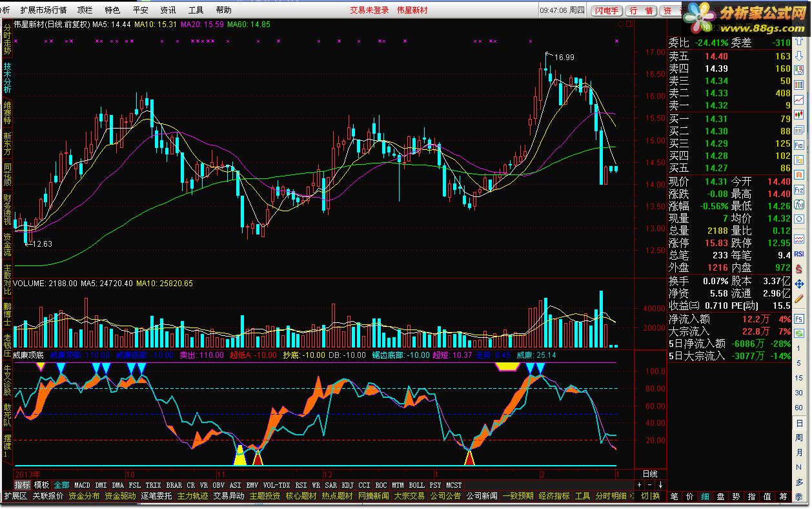Click the F5 chart switch icon
Viewport: 812px width, 509px height.
pyautogui.click(x=799, y=318)
